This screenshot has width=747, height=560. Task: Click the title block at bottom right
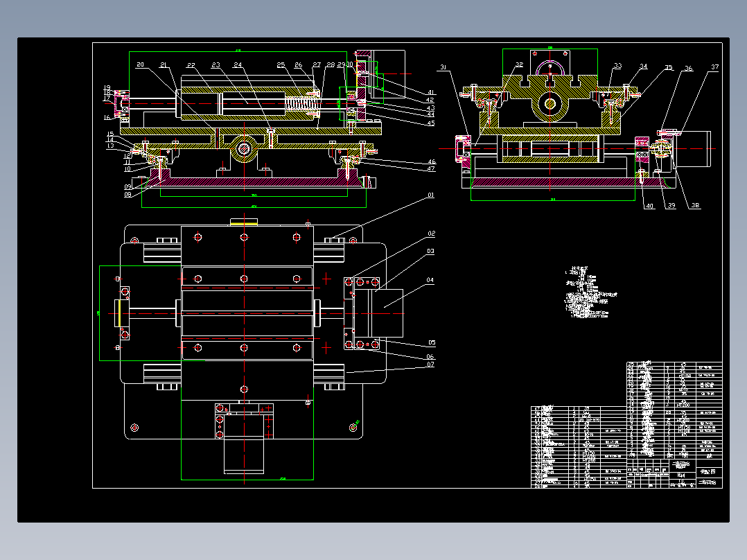click(x=674, y=473)
